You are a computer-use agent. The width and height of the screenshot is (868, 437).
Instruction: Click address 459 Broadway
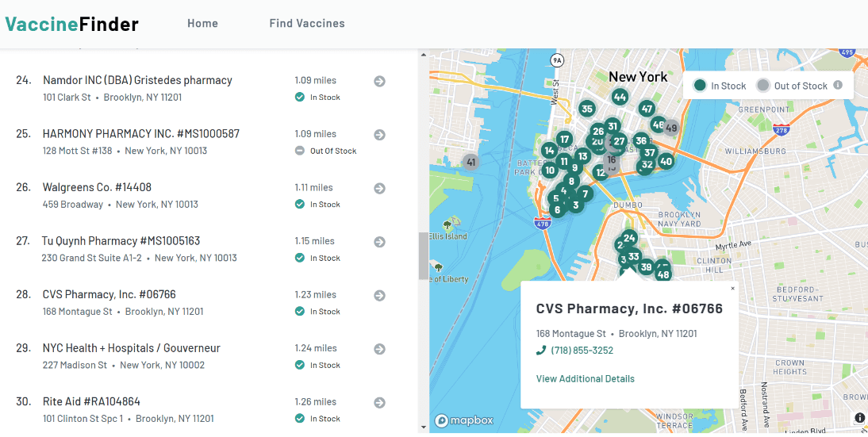coord(72,204)
